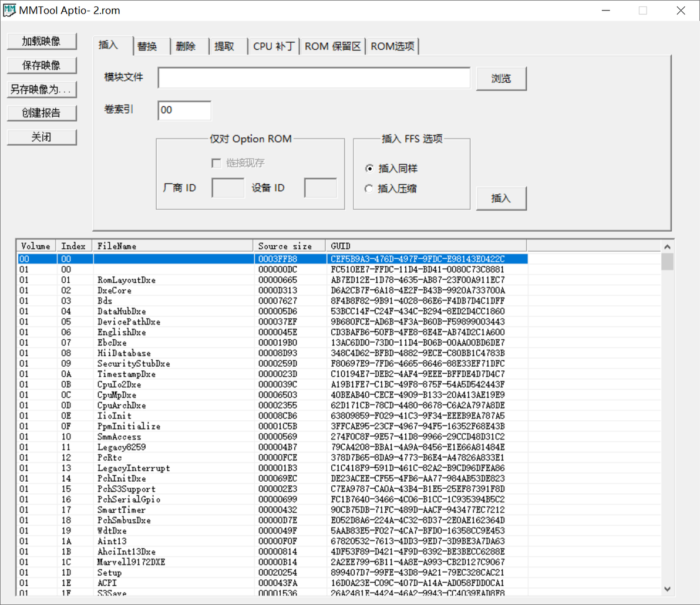Viewport: 700px width, 605px height.
Task: Select the DataHubDxe row
Action: (x=272, y=312)
